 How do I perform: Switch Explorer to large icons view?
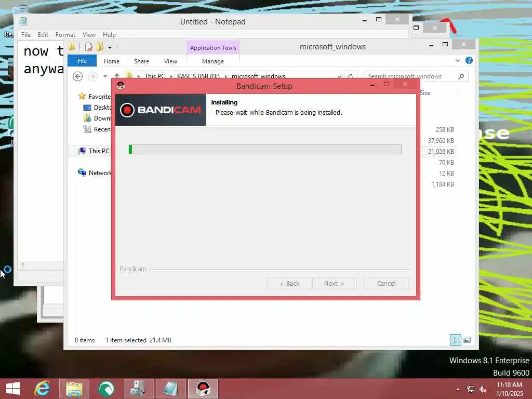coord(467,340)
